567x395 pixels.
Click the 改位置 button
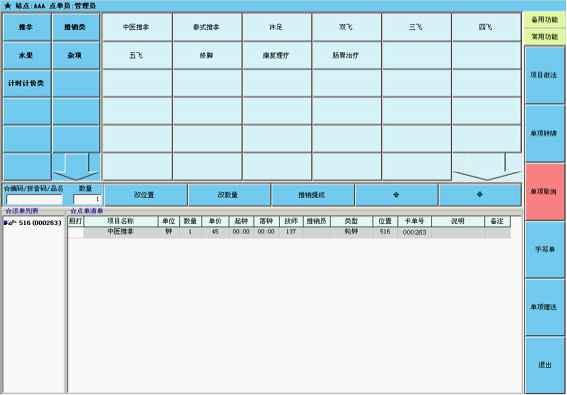point(146,195)
